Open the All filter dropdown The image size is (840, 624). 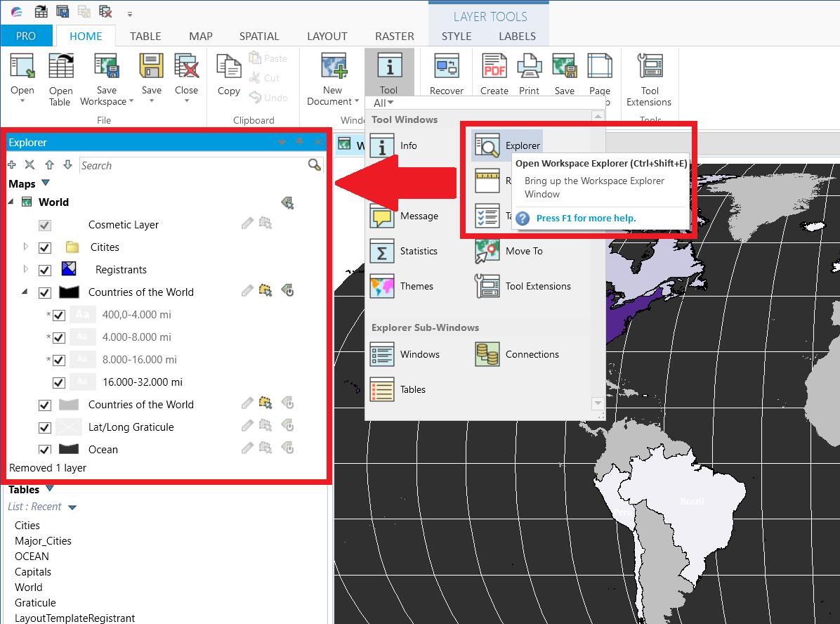(x=383, y=103)
